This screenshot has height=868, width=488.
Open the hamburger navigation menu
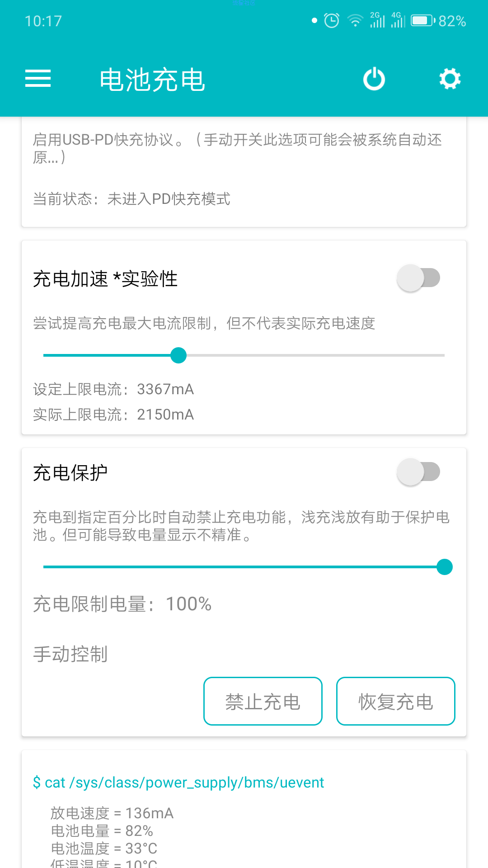pyautogui.click(x=38, y=79)
